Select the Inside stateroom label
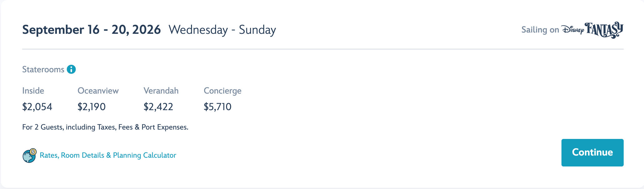The image size is (644, 189). tap(33, 91)
